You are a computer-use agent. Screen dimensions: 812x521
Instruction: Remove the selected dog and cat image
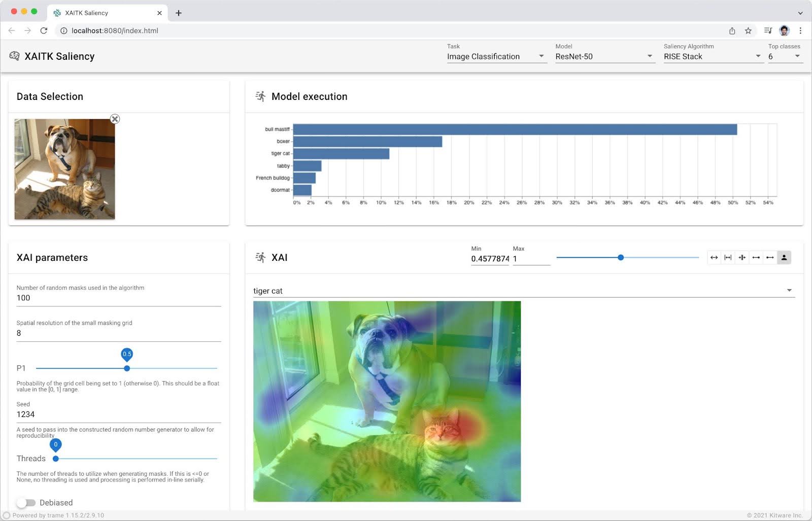pos(115,119)
